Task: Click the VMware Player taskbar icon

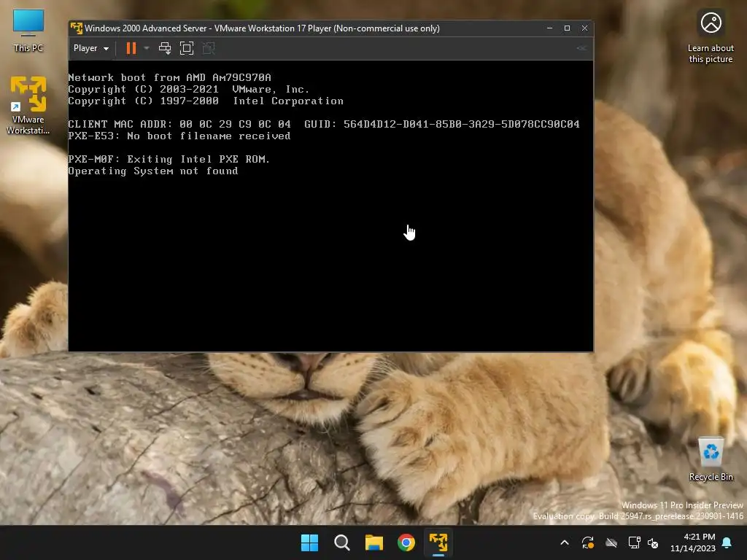Action: pos(438,542)
